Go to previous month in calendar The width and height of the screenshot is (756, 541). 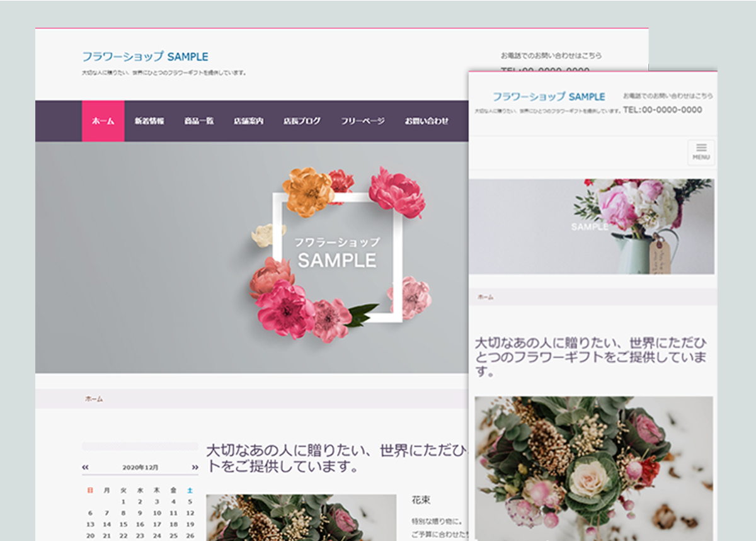coord(86,467)
